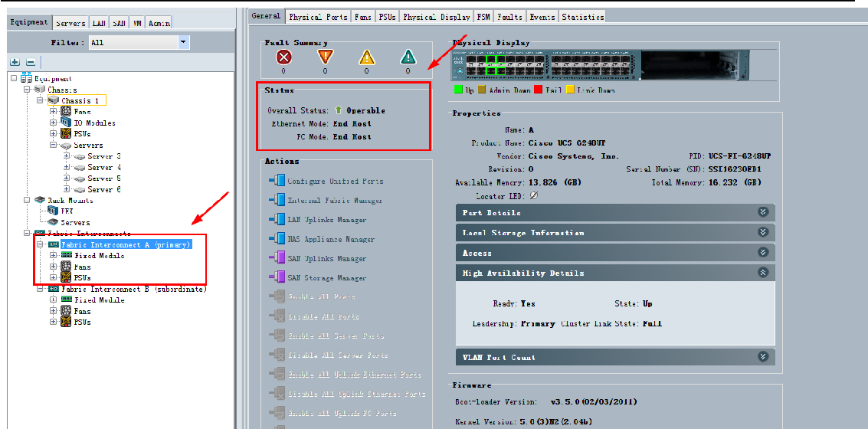
Task: Click the SAN Storage Manager link
Action: 327,278
